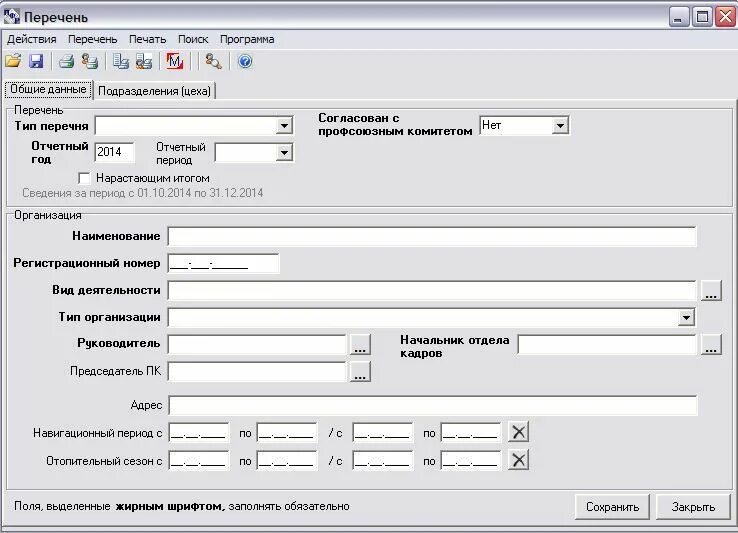Click the save floppy disk icon
The width and height of the screenshot is (738, 533).
pyautogui.click(x=36, y=61)
